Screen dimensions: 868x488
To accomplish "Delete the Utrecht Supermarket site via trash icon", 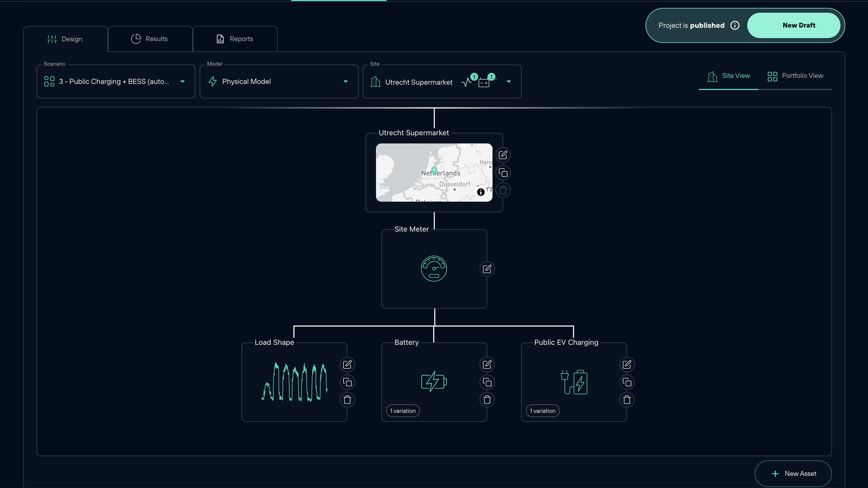I will [503, 190].
